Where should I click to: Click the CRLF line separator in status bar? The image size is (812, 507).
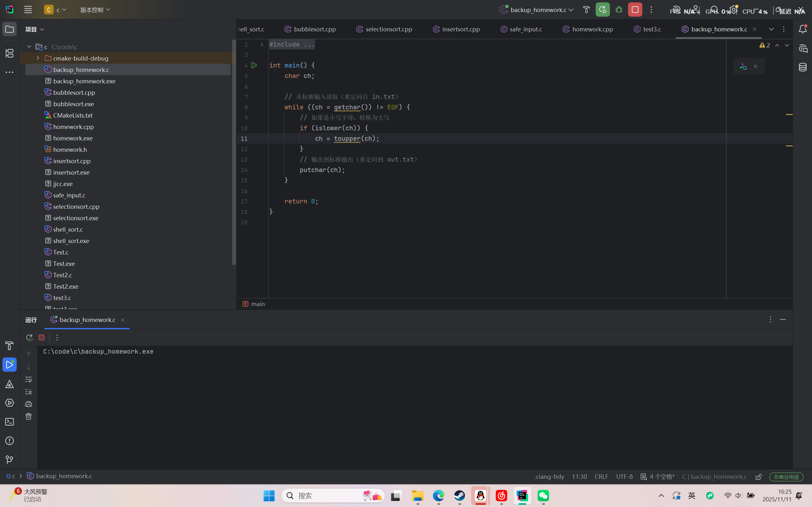coord(601,477)
